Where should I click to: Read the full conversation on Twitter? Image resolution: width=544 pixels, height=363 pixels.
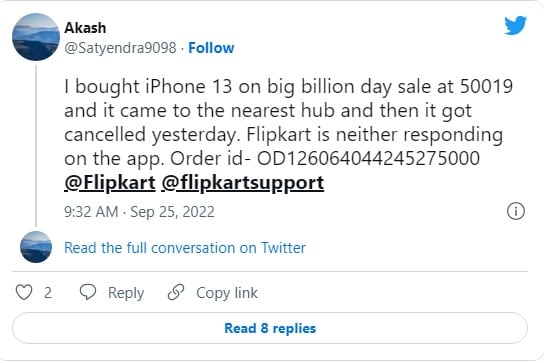tap(185, 248)
